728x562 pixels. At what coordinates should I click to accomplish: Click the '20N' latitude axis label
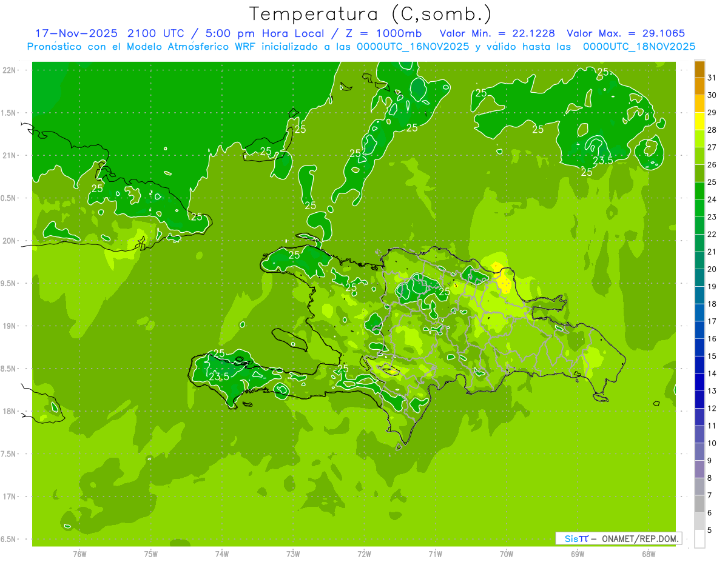click(9, 241)
